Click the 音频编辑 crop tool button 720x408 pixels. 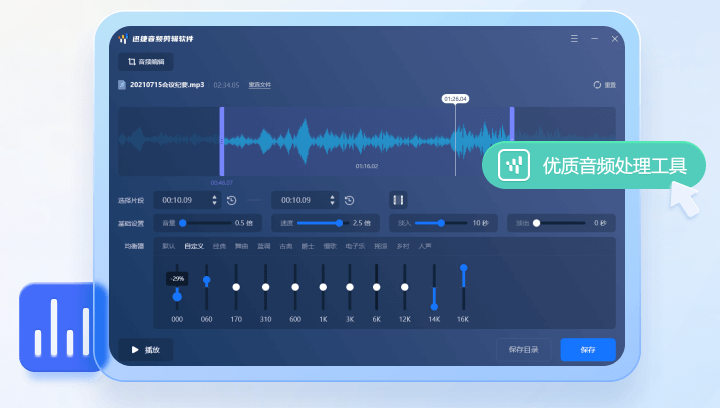[x=145, y=62]
